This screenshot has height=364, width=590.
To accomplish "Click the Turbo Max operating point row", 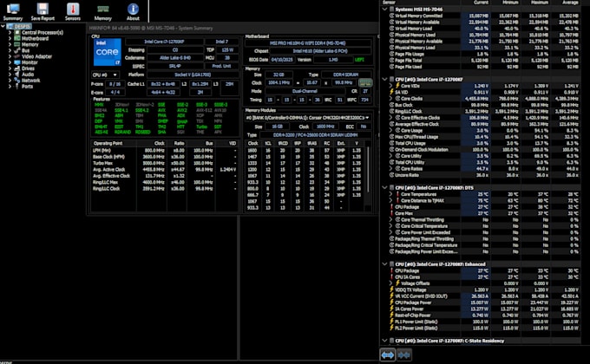I will [165, 163].
